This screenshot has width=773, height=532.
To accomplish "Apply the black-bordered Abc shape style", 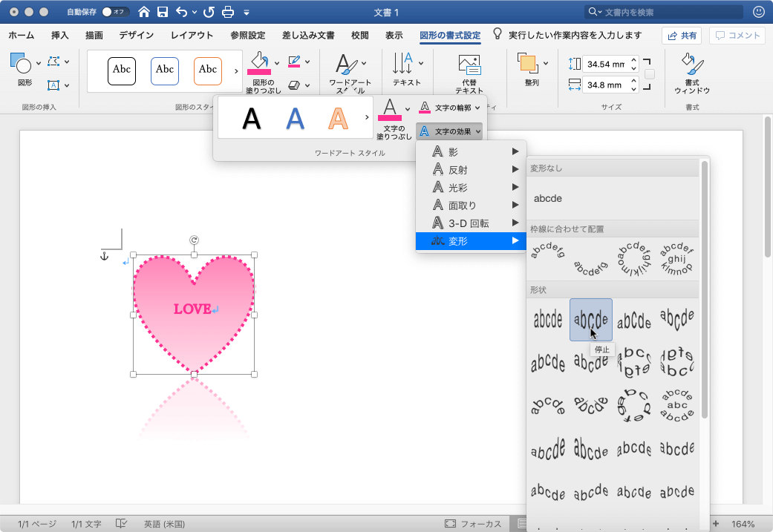I will tap(122, 71).
